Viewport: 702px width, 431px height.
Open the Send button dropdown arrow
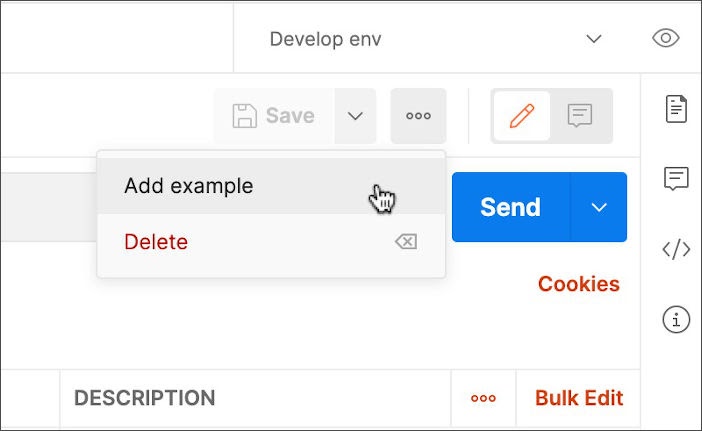[599, 207]
